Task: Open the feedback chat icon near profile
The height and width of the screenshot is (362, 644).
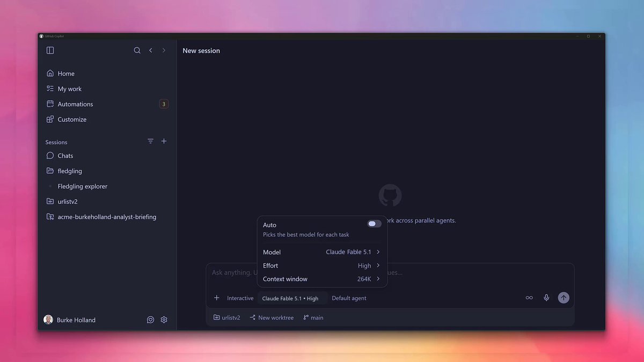Action: (x=150, y=320)
